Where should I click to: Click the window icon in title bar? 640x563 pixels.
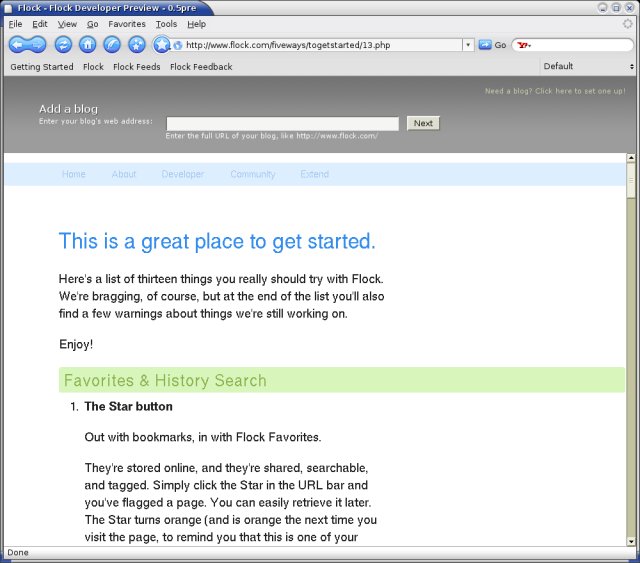pos(8,8)
